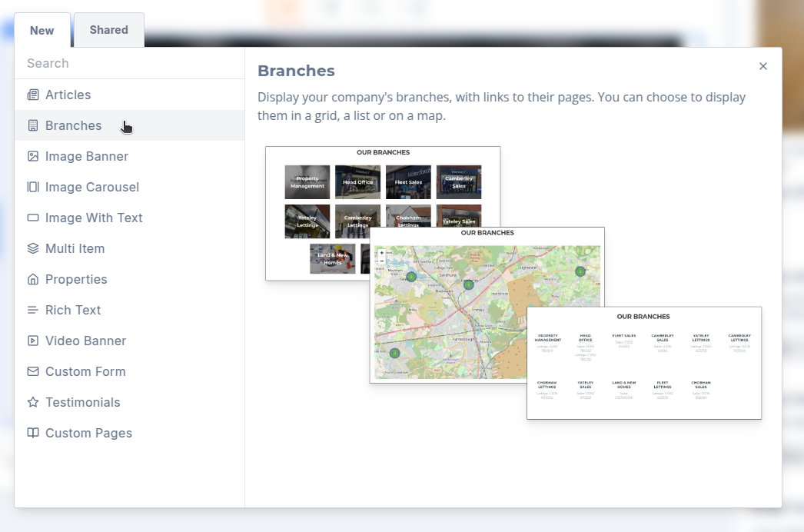Click the Multi Item layers icon

33,249
